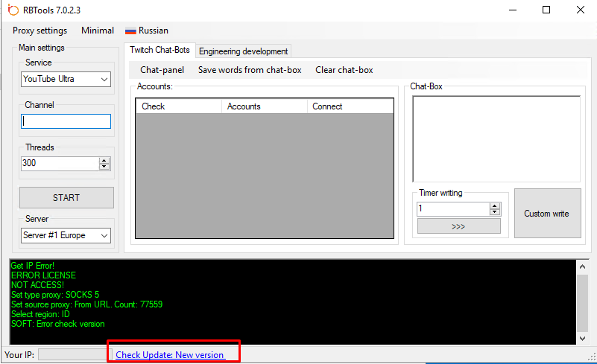The width and height of the screenshot is (597, 364).
Task: Open the Service dropdown showing YouTube Ultra
Action: (66, 79)
